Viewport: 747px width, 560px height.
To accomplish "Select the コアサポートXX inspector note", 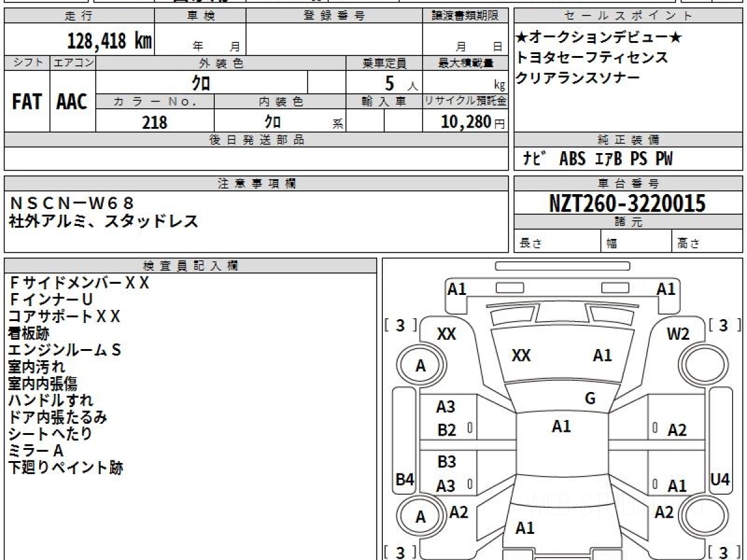I will (x=64, y=317).
